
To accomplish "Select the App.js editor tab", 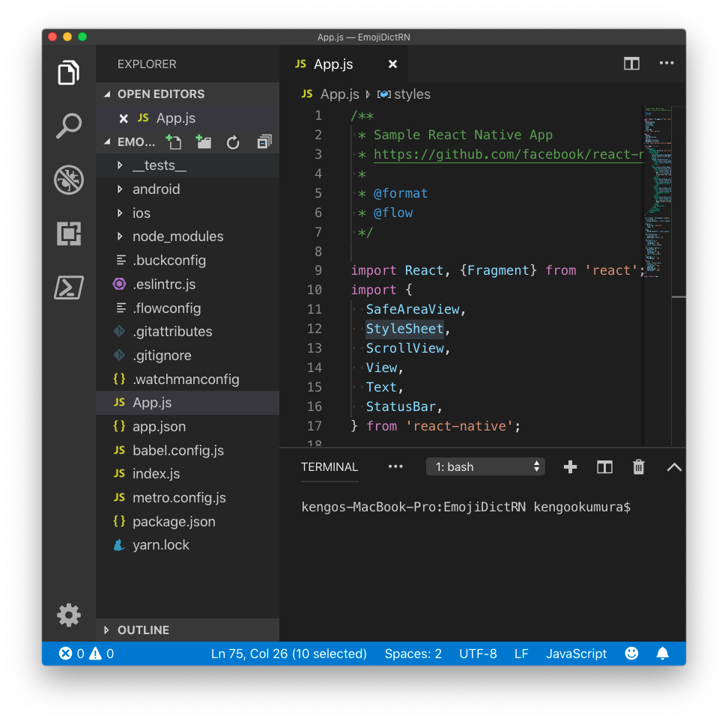I will (x=333, y=64).
